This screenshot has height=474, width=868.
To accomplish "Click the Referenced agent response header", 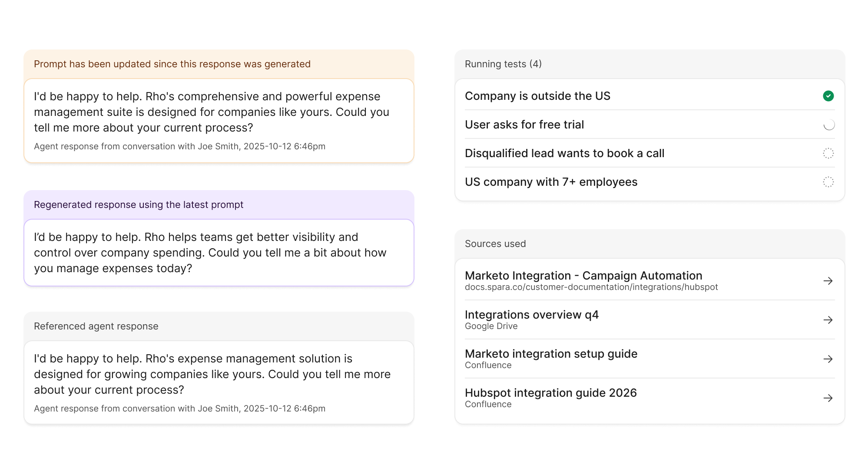I will click(96, 326).
